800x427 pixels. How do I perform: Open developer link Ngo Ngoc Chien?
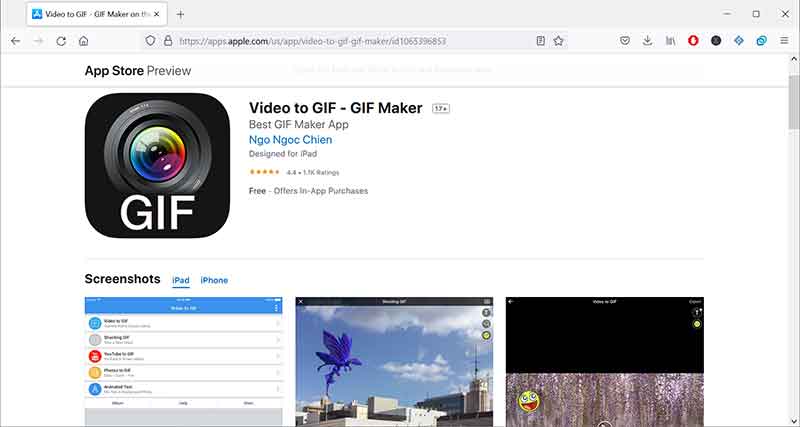[290, 139]
